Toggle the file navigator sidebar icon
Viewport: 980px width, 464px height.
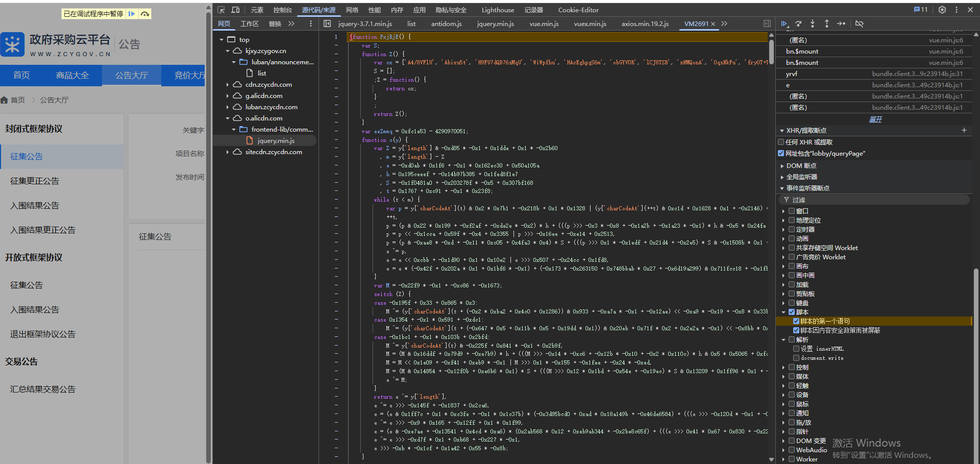tap(328, 23)
